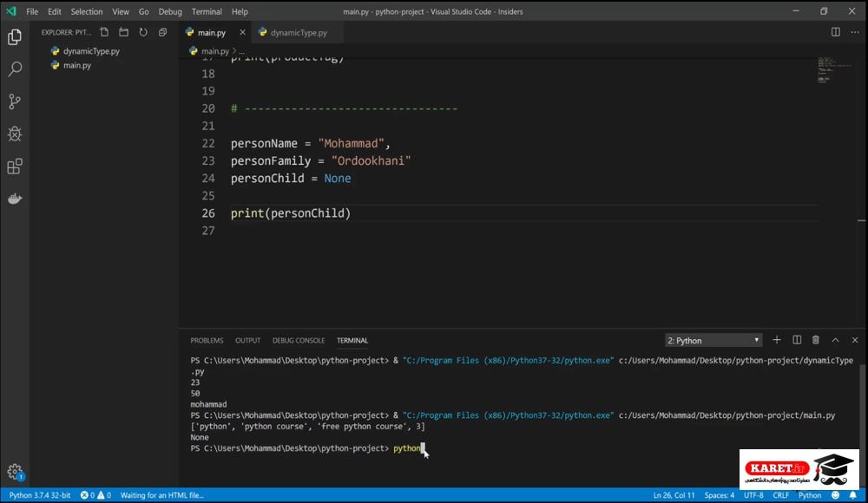Screen dimensions: 868x503
Task: Switch to the dynamicType.py editor tab
Action: pyautogui.click(x=297, y=32)
